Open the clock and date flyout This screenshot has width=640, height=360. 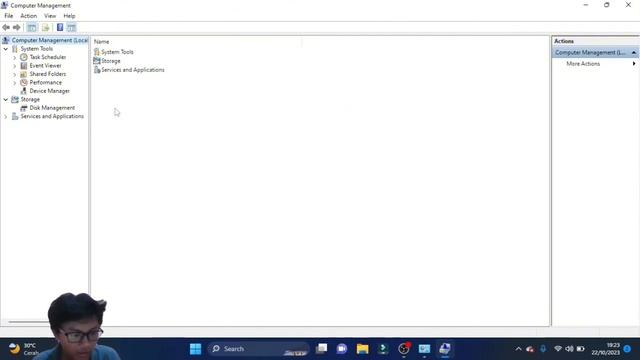[606, 349]
